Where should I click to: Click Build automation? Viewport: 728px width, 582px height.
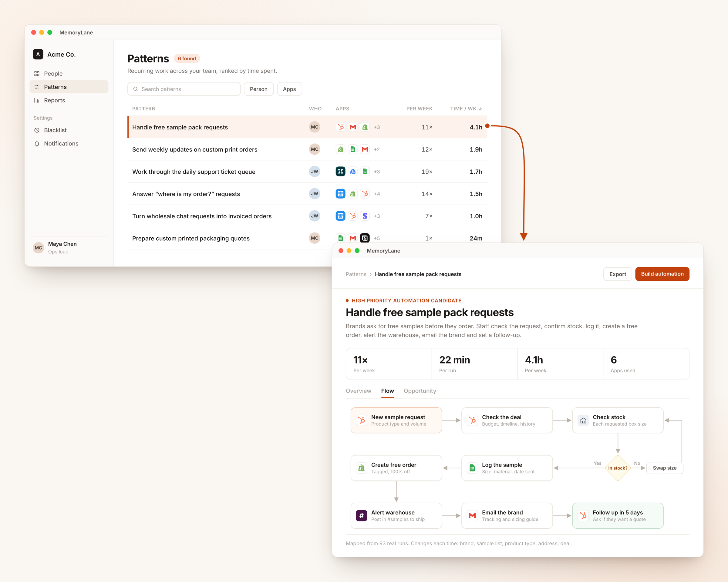[x=662, y=274]
